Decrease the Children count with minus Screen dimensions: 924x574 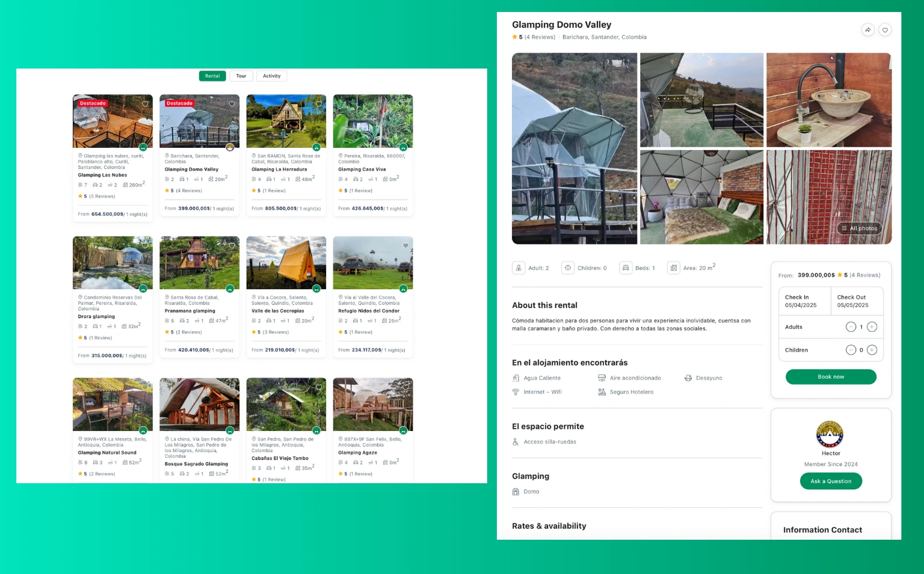pos(851,350)
